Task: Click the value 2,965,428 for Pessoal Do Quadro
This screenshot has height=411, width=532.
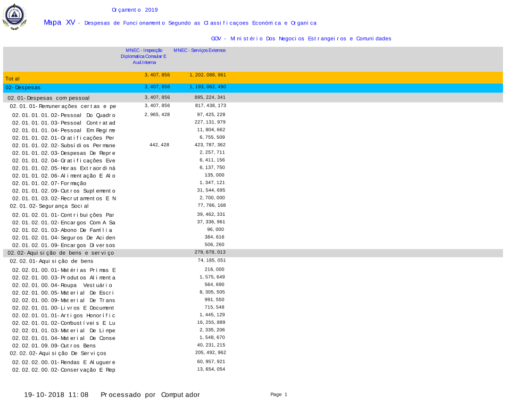Action: click(x=157, y=115)
